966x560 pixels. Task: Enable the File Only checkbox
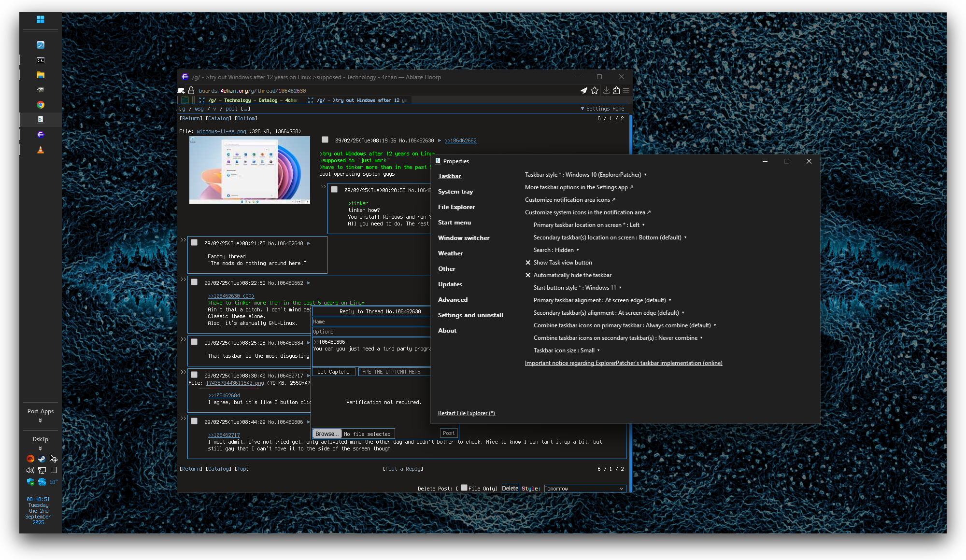coord(464,488)
